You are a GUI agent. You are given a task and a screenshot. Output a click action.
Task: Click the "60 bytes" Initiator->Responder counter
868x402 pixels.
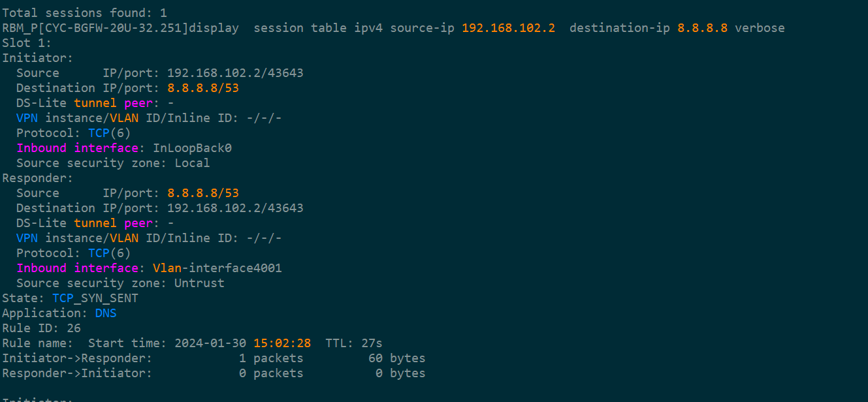coord(396,358)
